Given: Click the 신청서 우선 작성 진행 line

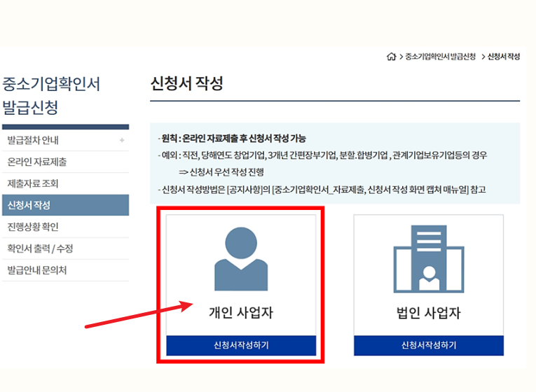Looking at the screenshot, I should pos(221,171).
